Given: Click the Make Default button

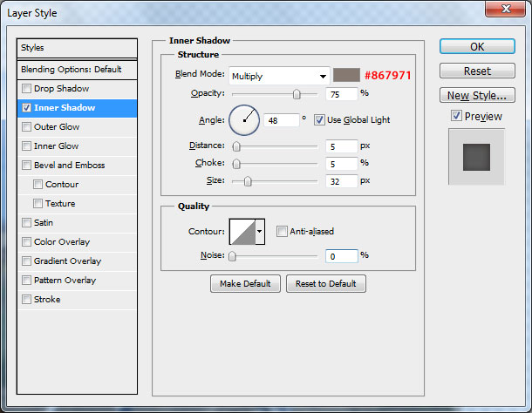Looking at the screenshot, I should point(245,283).
